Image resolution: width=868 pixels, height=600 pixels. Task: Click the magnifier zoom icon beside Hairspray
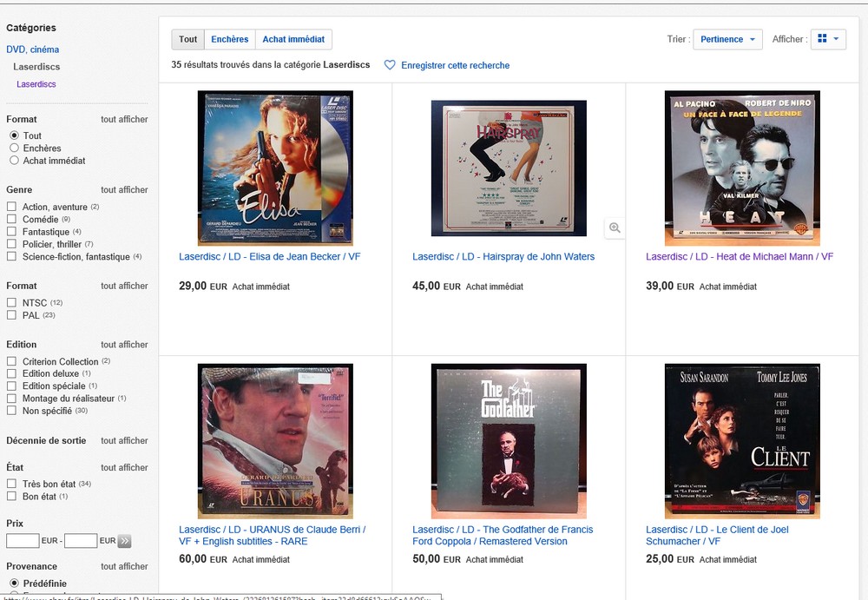click(615, 227)
